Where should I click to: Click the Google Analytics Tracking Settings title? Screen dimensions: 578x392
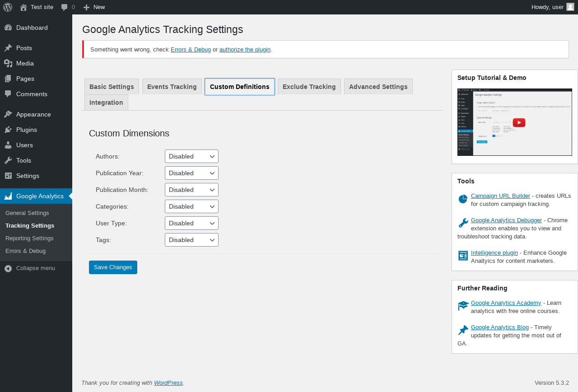coord(163,29)
